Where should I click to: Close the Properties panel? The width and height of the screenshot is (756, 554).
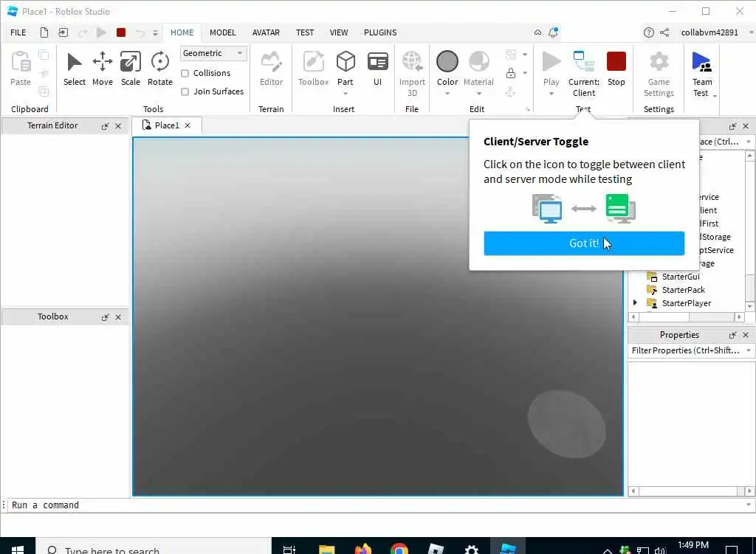746,335
